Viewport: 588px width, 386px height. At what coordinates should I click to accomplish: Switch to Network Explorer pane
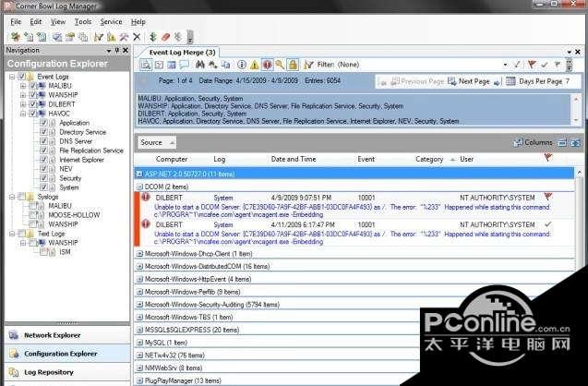click(x=67, y=335)
